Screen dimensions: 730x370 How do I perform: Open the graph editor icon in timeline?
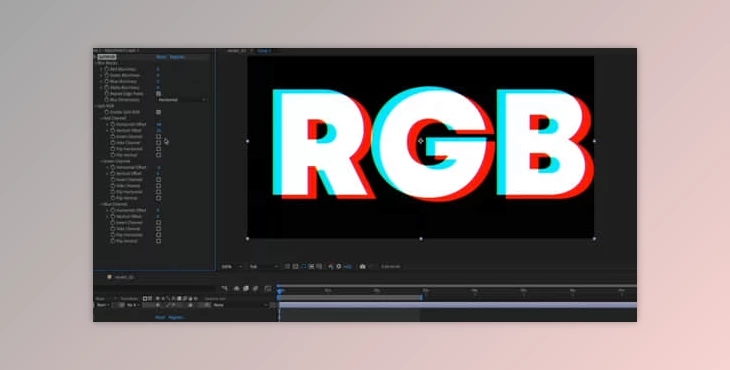pos(268,289)
